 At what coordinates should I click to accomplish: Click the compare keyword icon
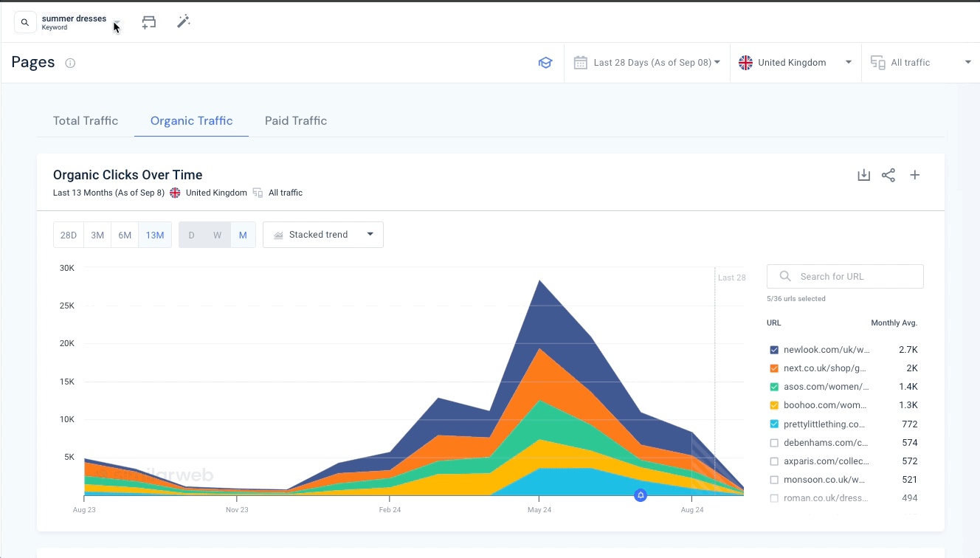[149, 22]
